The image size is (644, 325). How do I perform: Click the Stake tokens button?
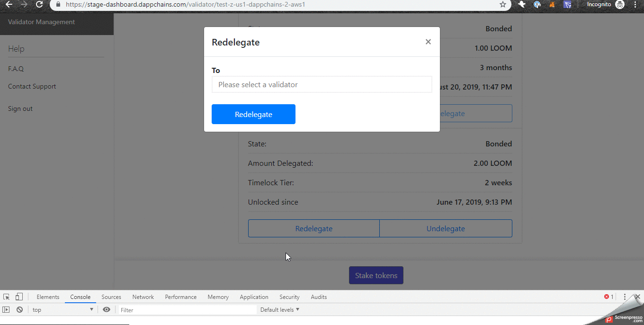tap(376, 275)
